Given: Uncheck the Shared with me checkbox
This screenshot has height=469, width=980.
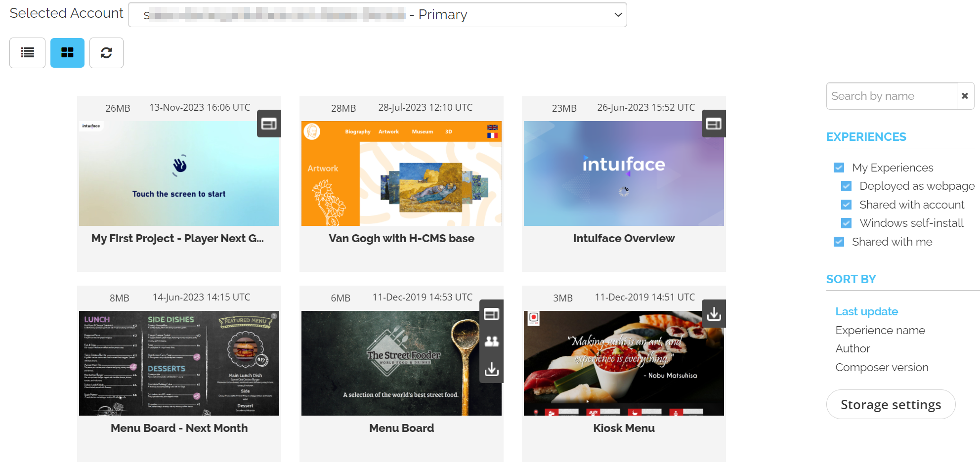Looking at the screenshot, I should 839,242.
